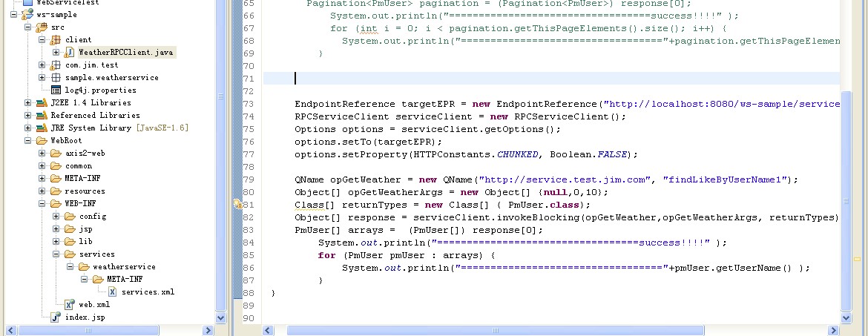Click Referenced Libraries icon

coord(41,115)
